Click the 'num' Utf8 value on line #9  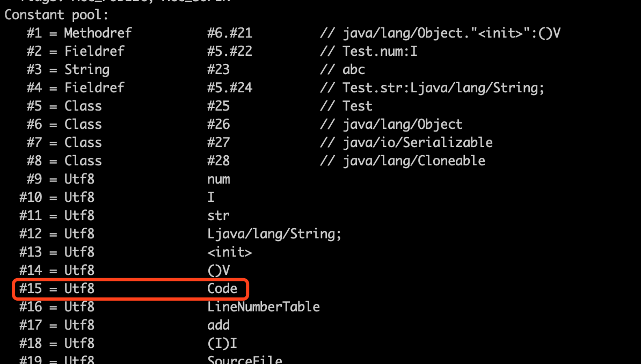(218, 179)
